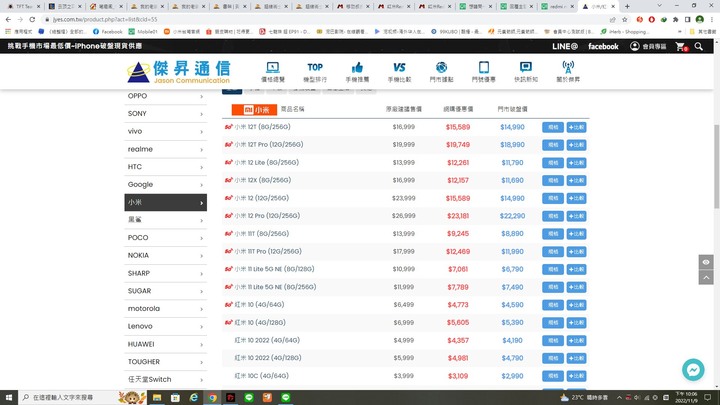Screen dimensions: 720x405
Task: Click the $12,469 online price for 小米 11T Pro
Action: (x=458, y=252)
